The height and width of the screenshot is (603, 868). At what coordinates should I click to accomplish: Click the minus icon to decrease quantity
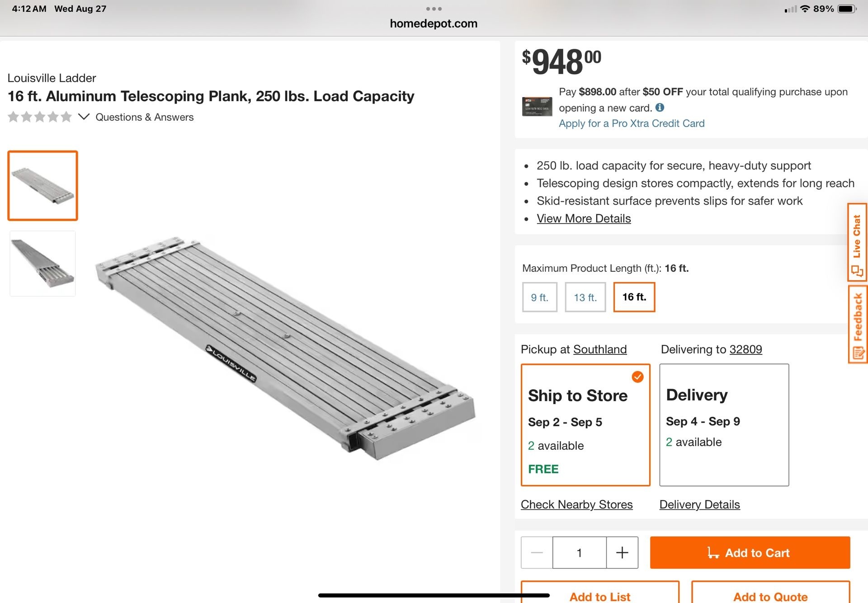[537, 552]
